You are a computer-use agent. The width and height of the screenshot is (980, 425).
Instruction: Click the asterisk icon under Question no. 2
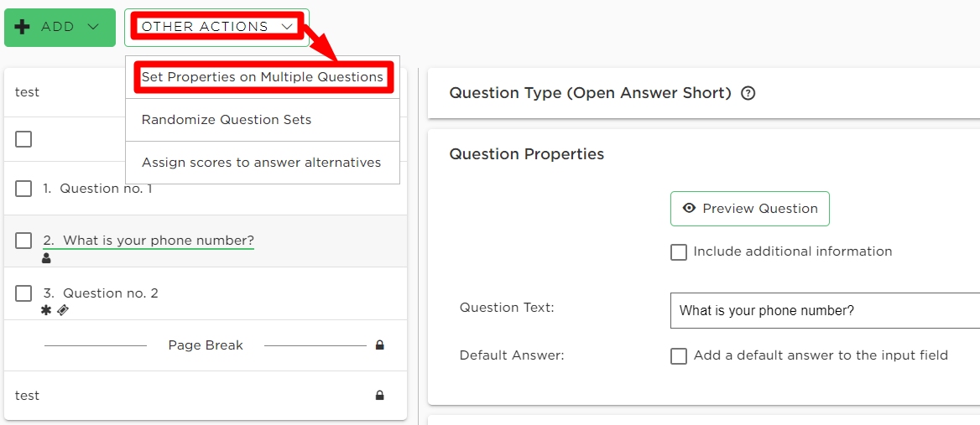(x=45, y=309)
